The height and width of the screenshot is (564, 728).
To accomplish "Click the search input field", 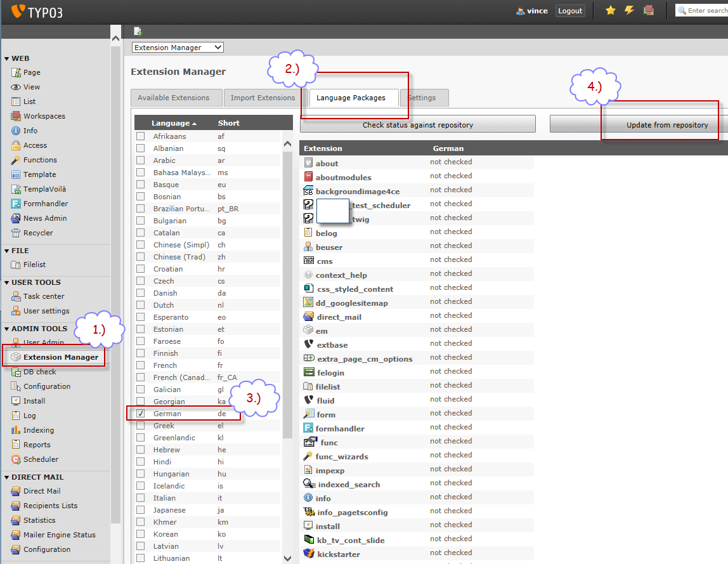I will click(x=706, y=11).
